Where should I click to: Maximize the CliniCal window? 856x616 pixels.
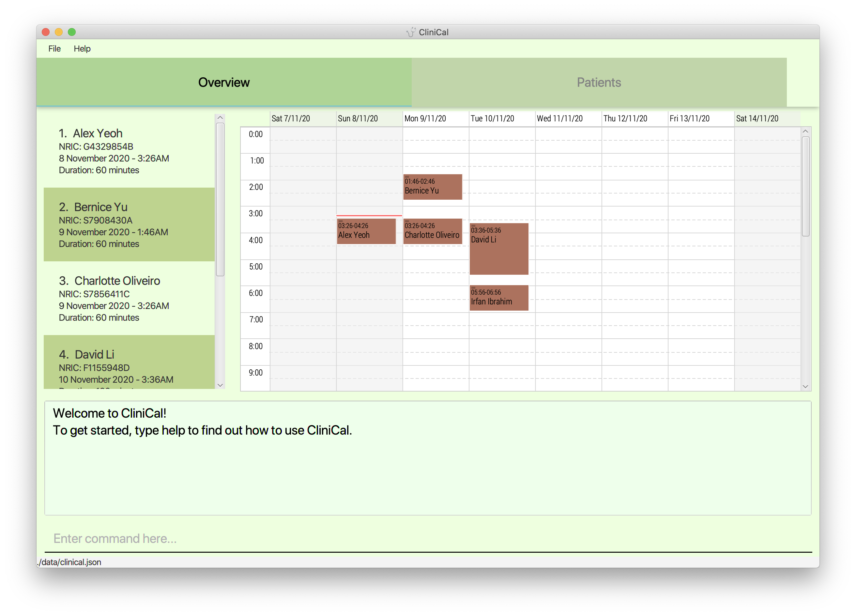(72, 32)
